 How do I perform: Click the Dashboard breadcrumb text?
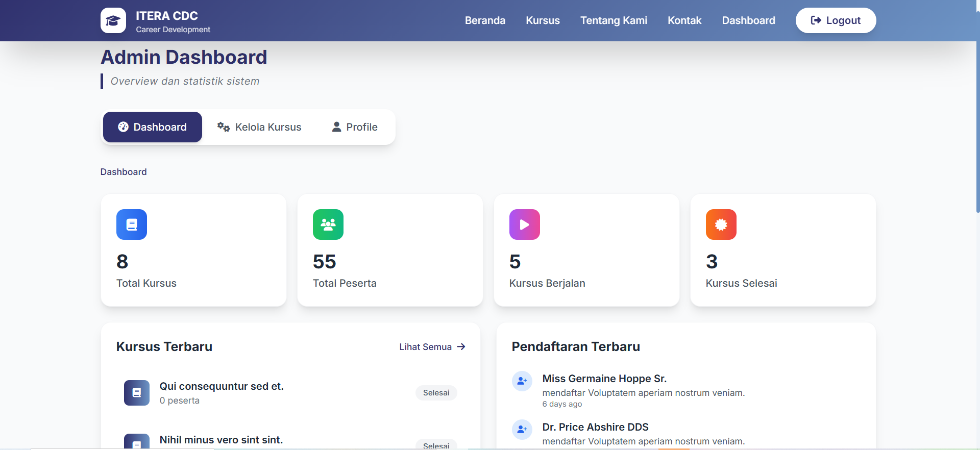tap(124, 172)
